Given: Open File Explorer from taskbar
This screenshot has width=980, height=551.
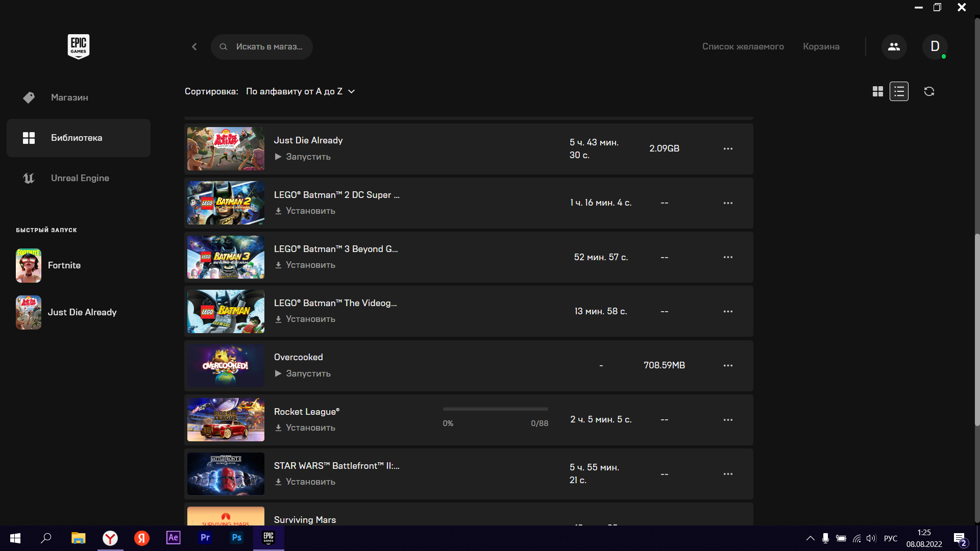Looking at the screenshot, I should pyautogui.click(x=78, y=538).
